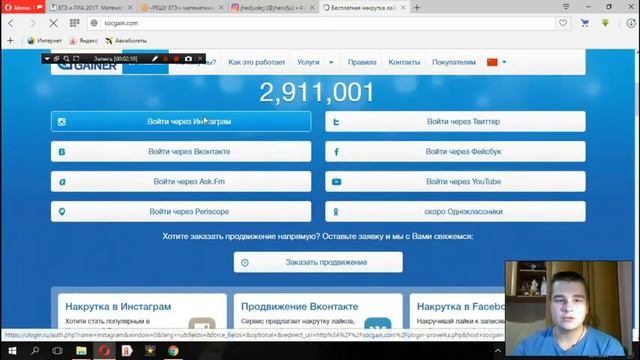
Task: Take a snapshot with the recorder camera
Action: point(188,59)
